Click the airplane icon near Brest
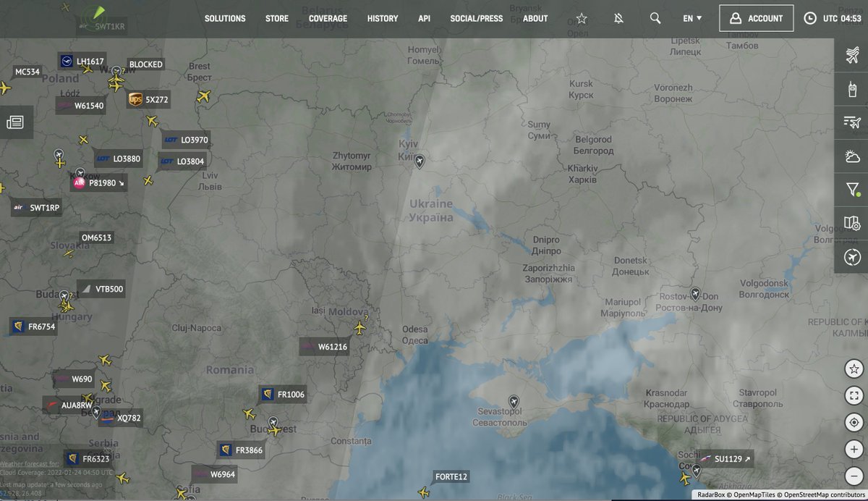This screenshot has width=868, height=501. coord(204,96)
